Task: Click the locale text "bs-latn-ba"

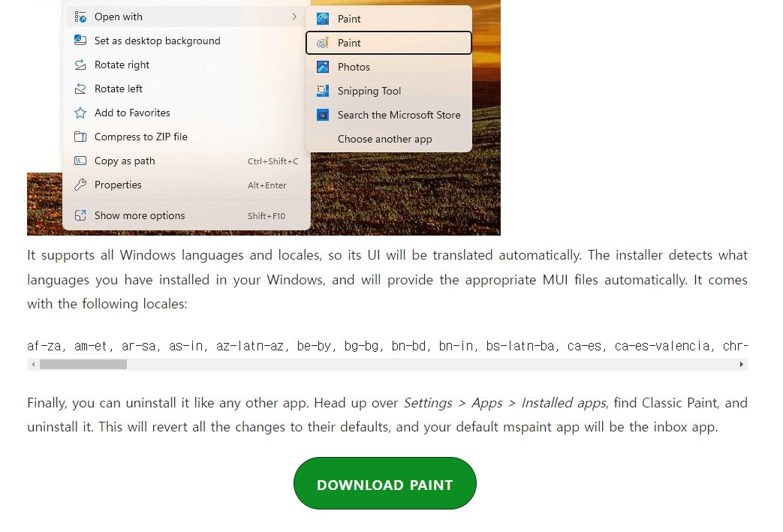Action: click(x=519, y=346)
